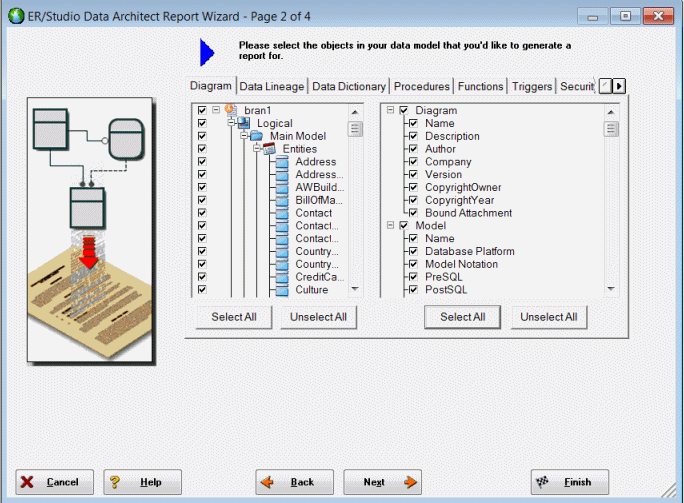Uncheck the CopyrightOwner checkbox
Viewport: 684px width, 503px height.
(414, 187)
